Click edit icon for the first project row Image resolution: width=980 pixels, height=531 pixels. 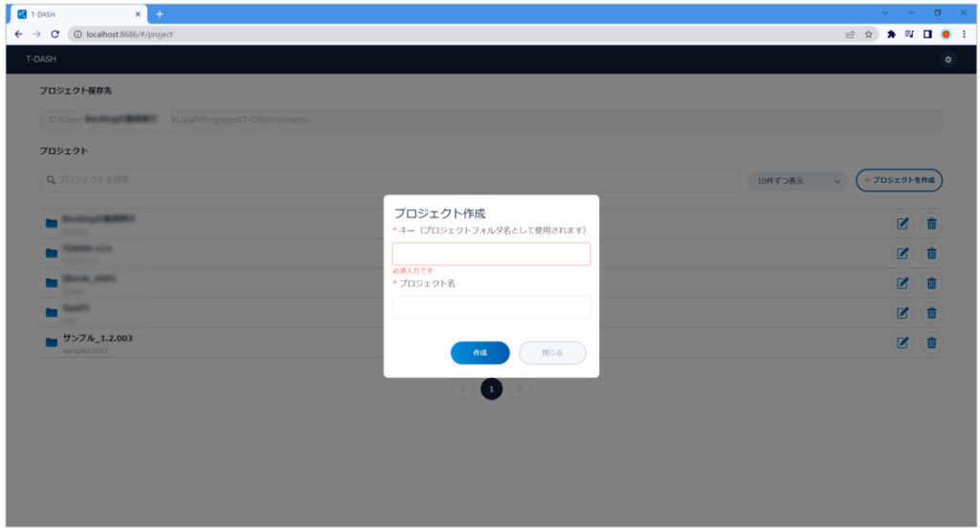(x=902, y=224)
